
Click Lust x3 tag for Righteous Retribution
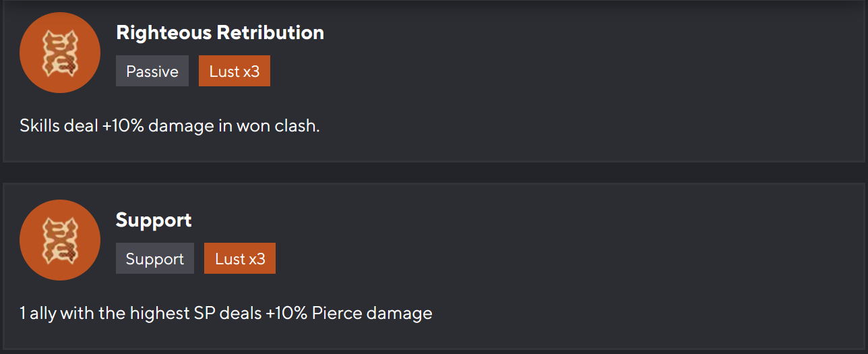coord(235,71)
